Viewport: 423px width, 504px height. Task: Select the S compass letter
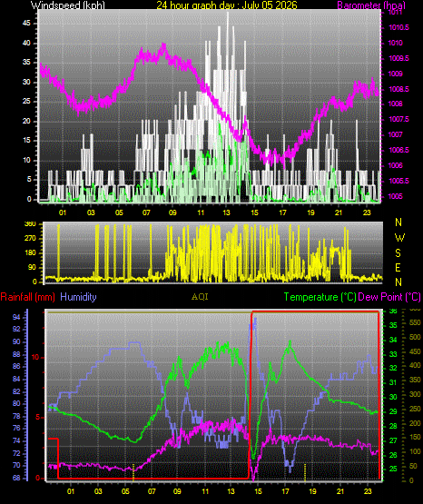pos(398,253)
